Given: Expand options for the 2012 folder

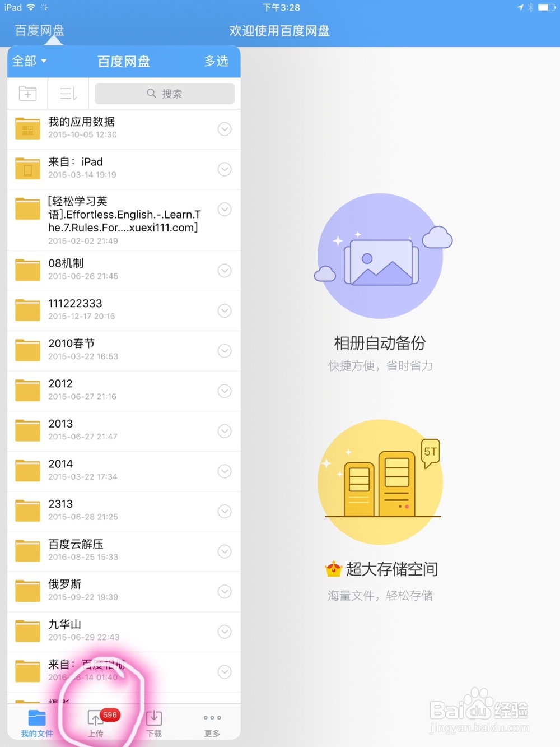Looking at the screenshot, I should click(x=225, y=391).
